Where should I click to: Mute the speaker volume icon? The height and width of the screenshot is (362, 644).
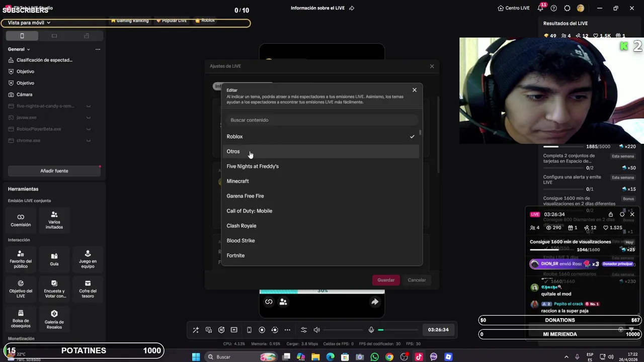[316, 330]
